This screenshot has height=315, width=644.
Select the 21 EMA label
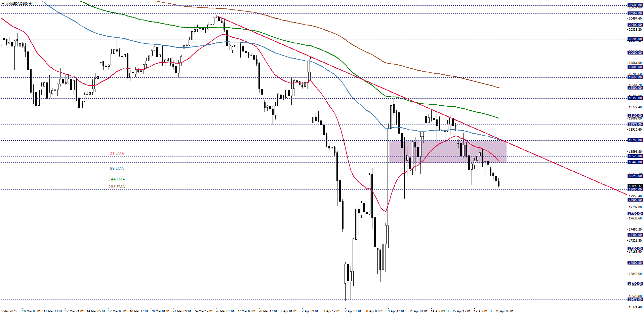117,153
